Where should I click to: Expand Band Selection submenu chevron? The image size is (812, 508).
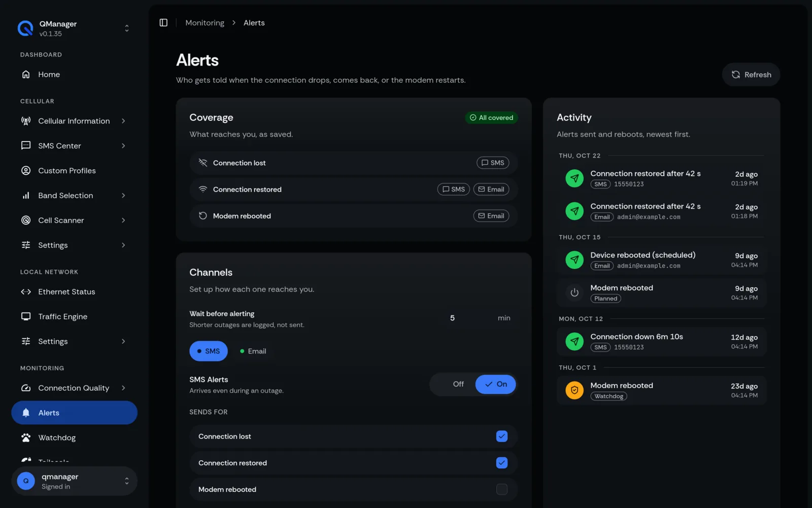click(123, 196)
